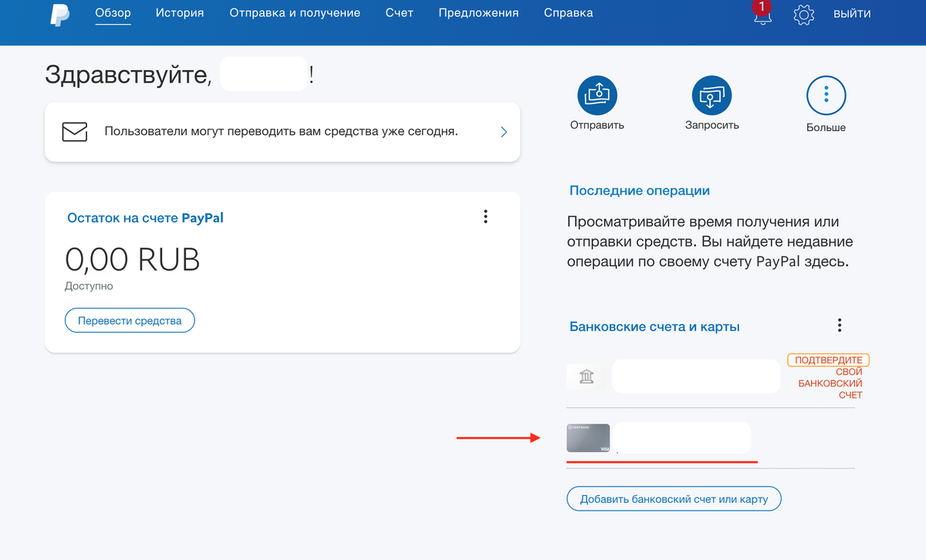The image size is (926, 560).
Task: Open Последние операции link
Action: pyautogui.click(x=639, y=190)
